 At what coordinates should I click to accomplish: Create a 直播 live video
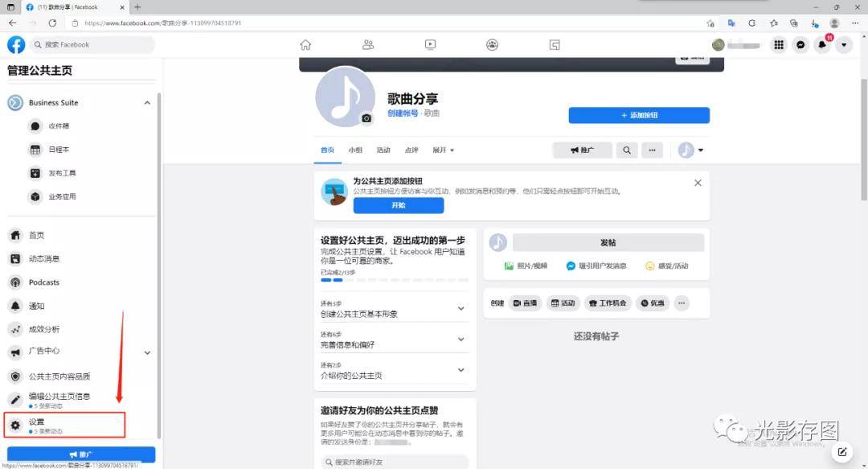526,303
